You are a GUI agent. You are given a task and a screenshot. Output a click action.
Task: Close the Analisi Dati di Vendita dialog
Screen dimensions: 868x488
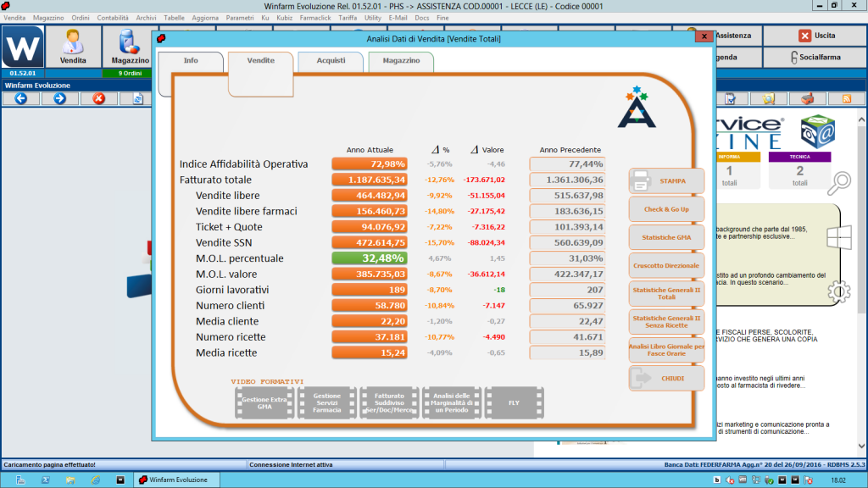(x=704, y=36)
